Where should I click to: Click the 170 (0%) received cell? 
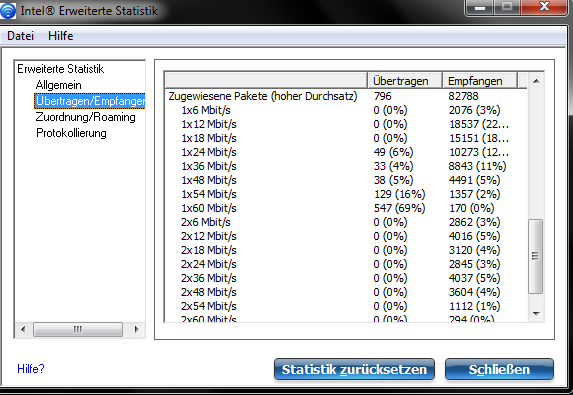(x=471, y=208)
